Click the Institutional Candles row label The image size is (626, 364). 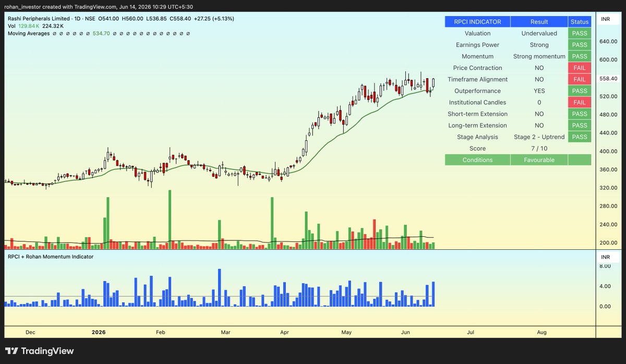477,102
